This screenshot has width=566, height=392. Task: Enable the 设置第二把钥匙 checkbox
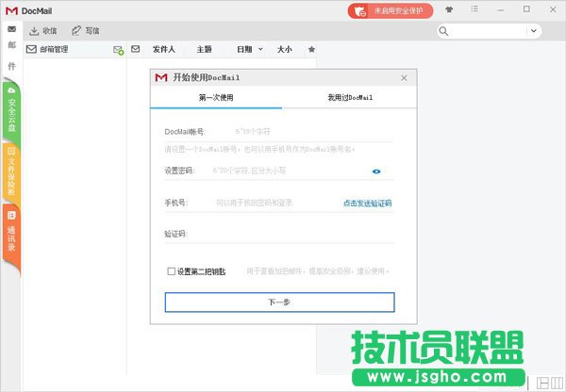point(171,271)
